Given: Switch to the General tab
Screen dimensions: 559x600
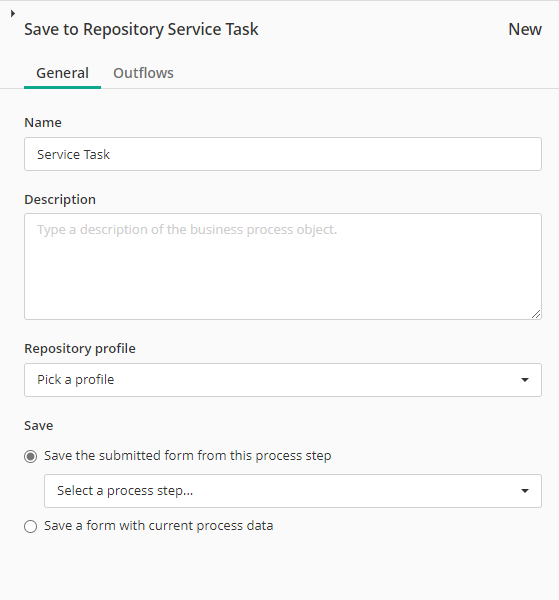Looking at the screenshot, I should [62, 73].
